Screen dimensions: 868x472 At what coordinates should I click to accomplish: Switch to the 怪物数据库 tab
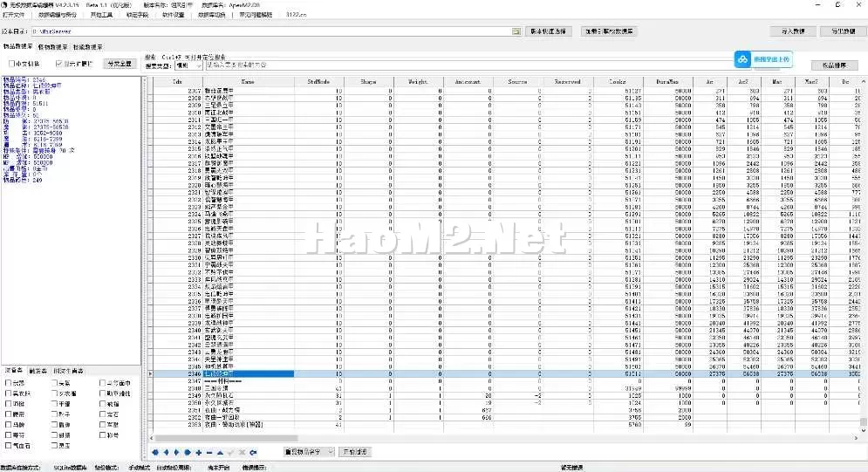(x=52, y=47)
